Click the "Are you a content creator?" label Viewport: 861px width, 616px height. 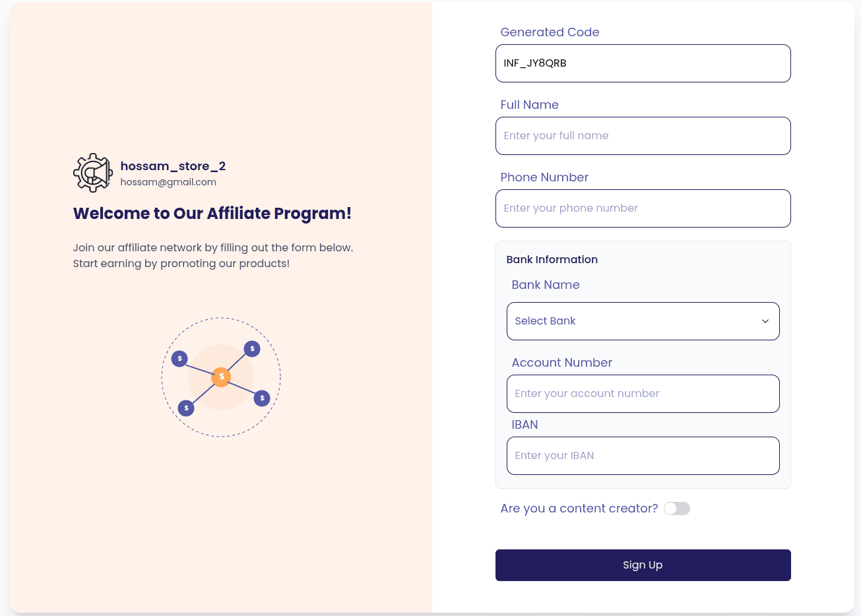pyautogui.click(x=579, y=508)
